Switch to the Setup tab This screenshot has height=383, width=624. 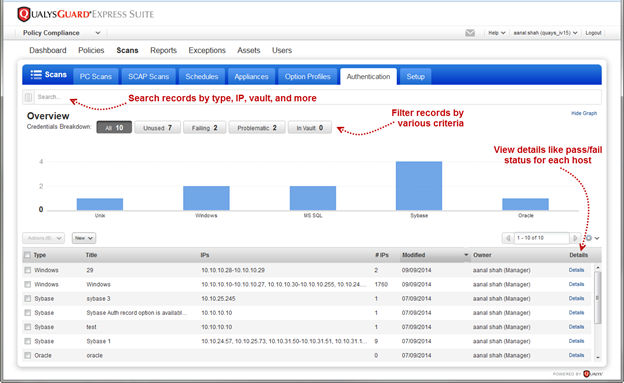(415, 76)
